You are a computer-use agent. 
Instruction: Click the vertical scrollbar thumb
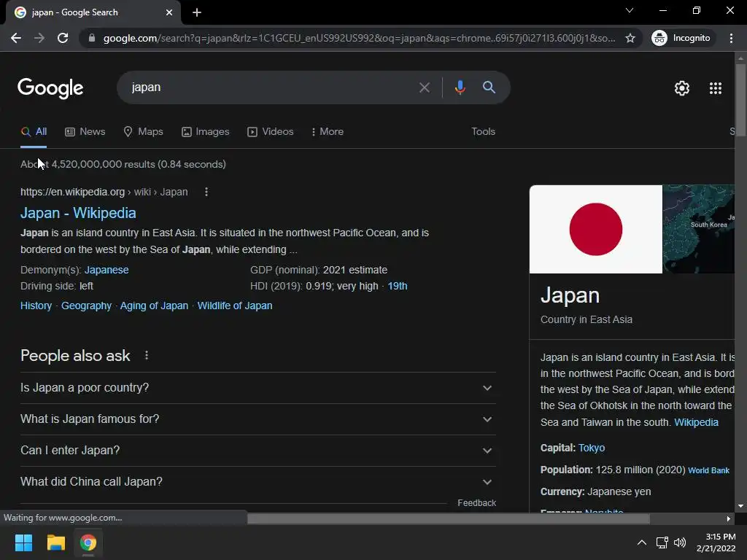tap(740, 100)
